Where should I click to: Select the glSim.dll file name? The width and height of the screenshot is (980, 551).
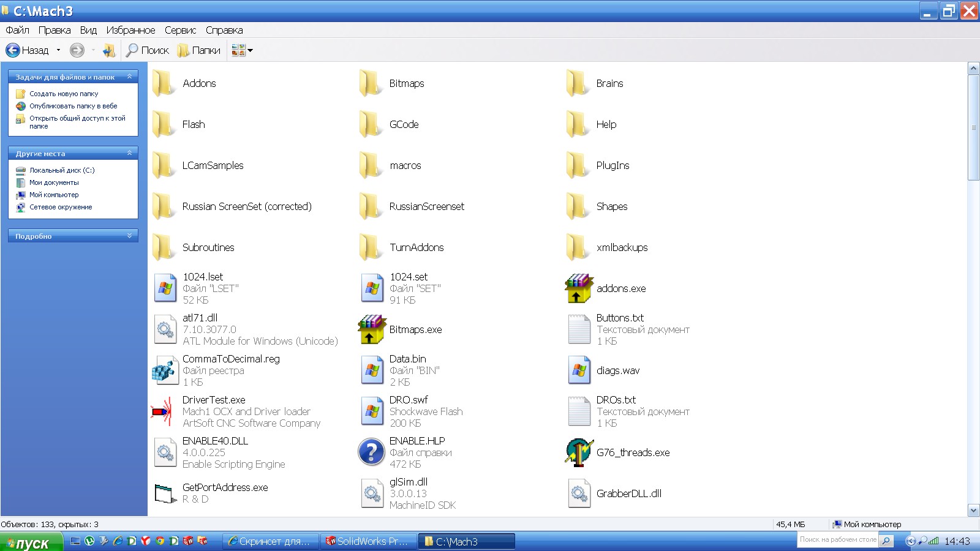coord(409,482)
